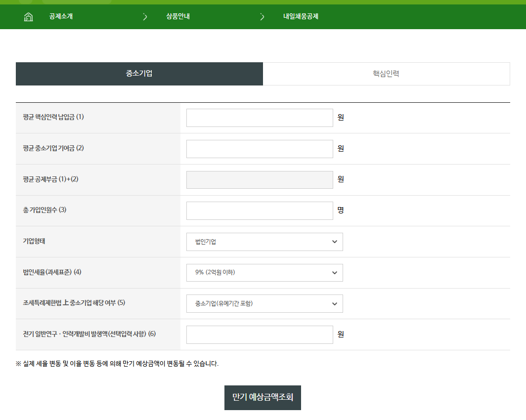Click the 조세특례제한법 上 중소기업 해당 여부 label
The width and height of the screenshot is (526, 420).
(74, 303)
